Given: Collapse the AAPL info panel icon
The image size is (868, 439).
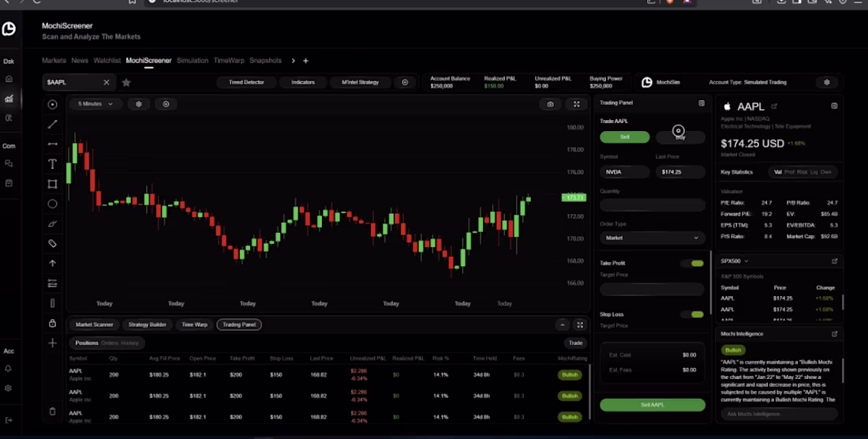Looking at the screenshot, I should click(834, 106).
